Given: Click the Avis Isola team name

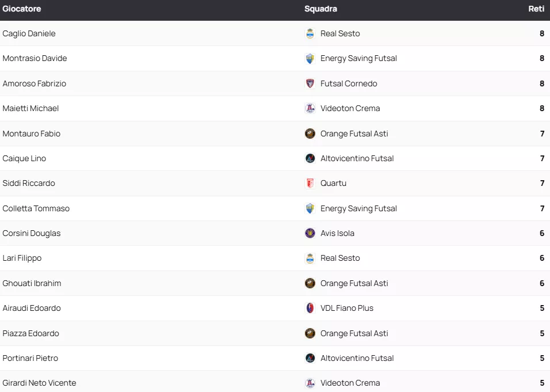Looking at the screenshot, I should [337, 233].
